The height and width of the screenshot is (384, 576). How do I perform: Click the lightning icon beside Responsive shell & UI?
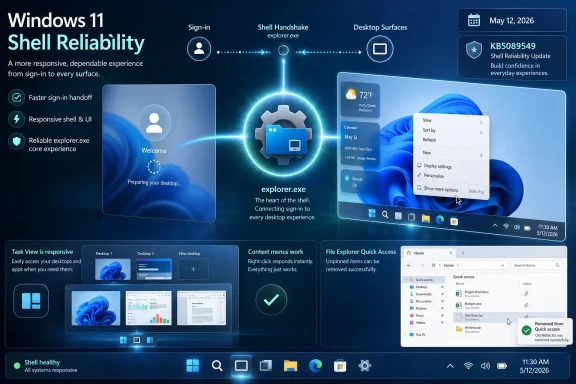17,119
